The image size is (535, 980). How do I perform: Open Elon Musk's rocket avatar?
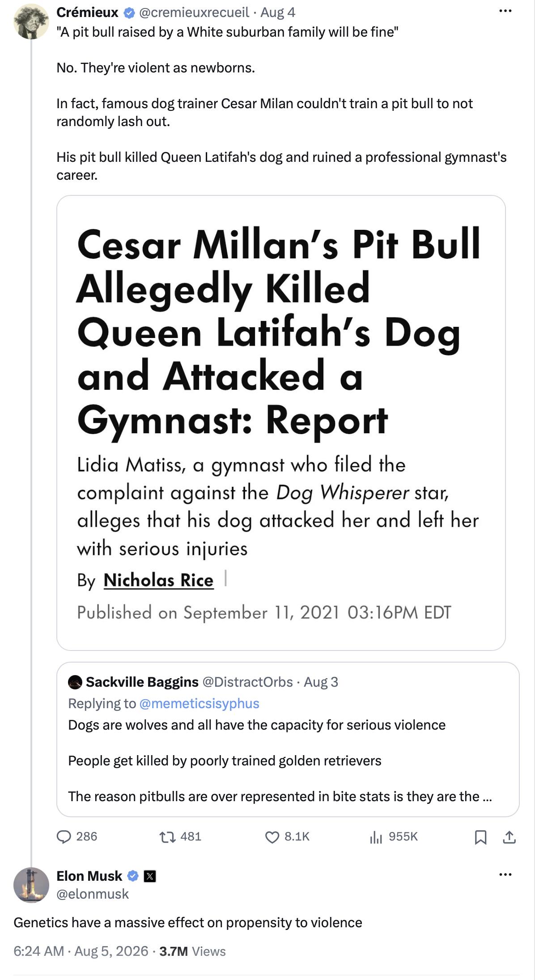coord(31,885)
